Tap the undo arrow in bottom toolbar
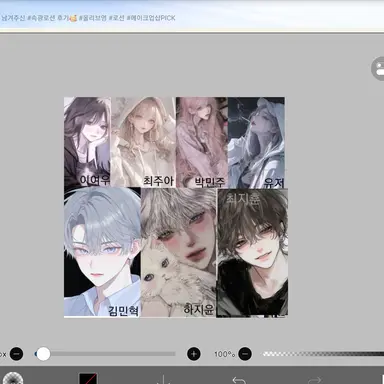 239,380
